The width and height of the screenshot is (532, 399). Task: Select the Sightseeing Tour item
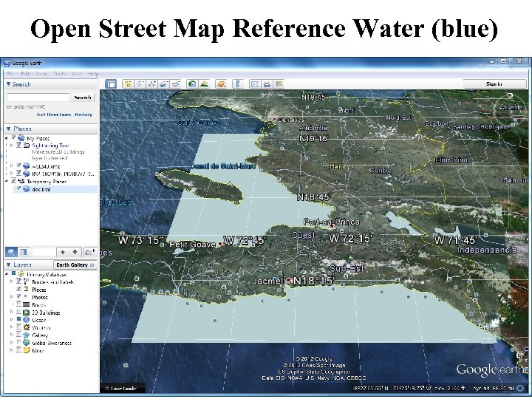pos(50,146)
